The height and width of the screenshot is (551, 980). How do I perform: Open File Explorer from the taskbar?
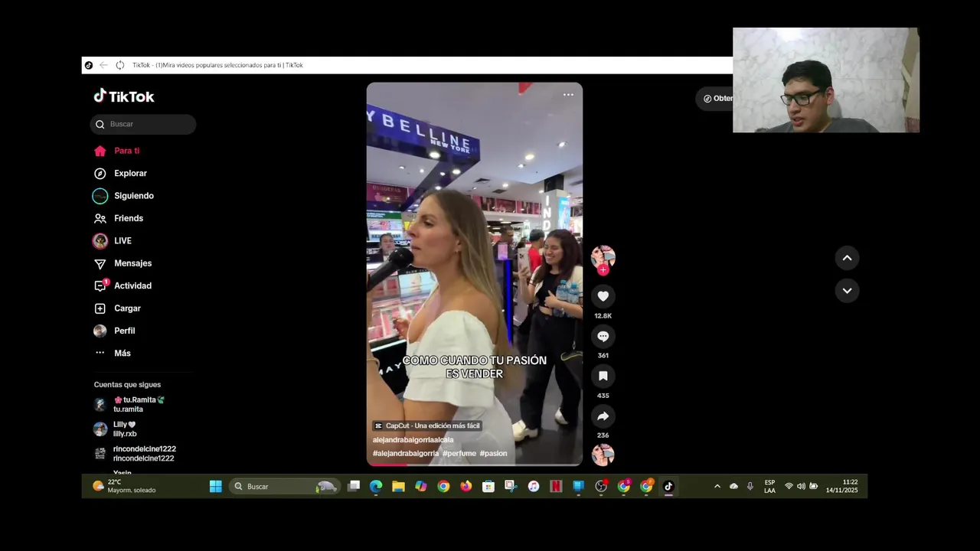point(398,486)
